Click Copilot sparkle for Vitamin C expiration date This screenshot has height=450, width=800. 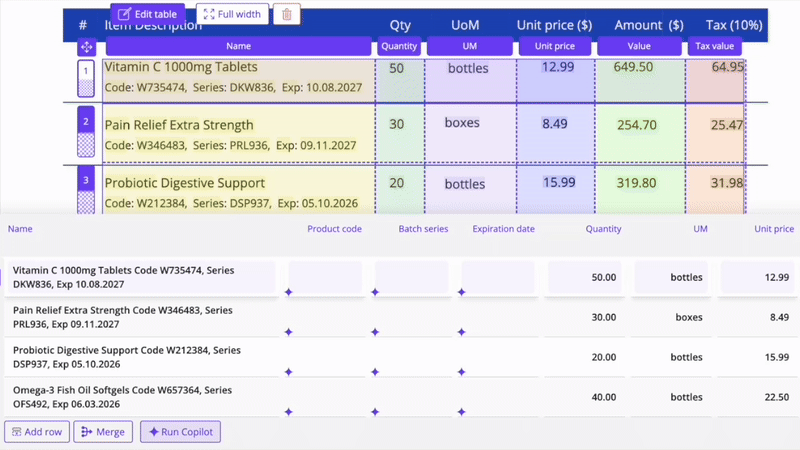click(462, 292)
